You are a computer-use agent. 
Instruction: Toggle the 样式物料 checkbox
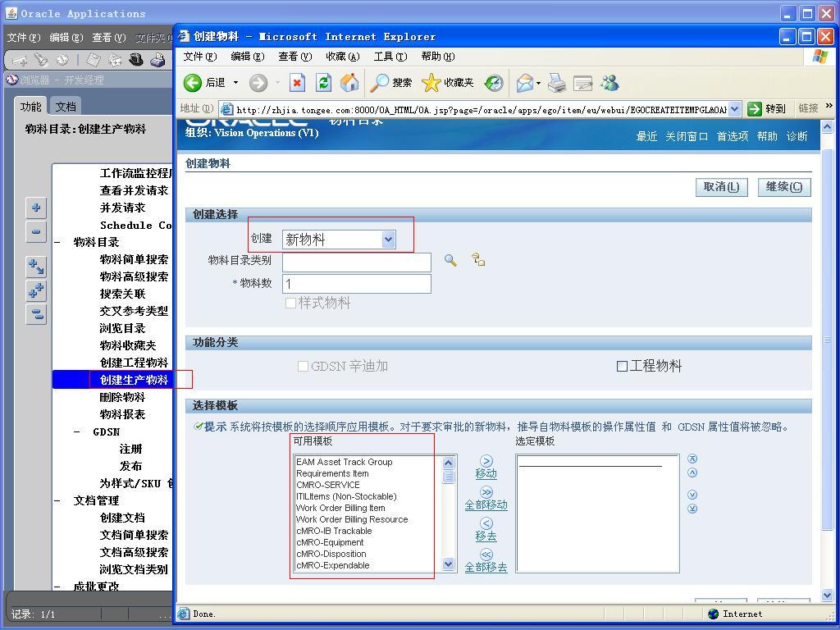click(x=290, y=304)
